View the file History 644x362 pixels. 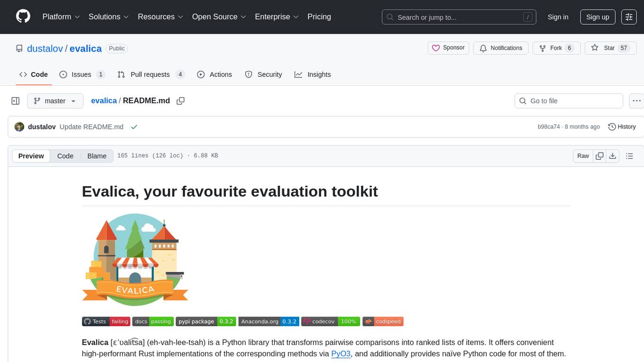click(622, 127)
